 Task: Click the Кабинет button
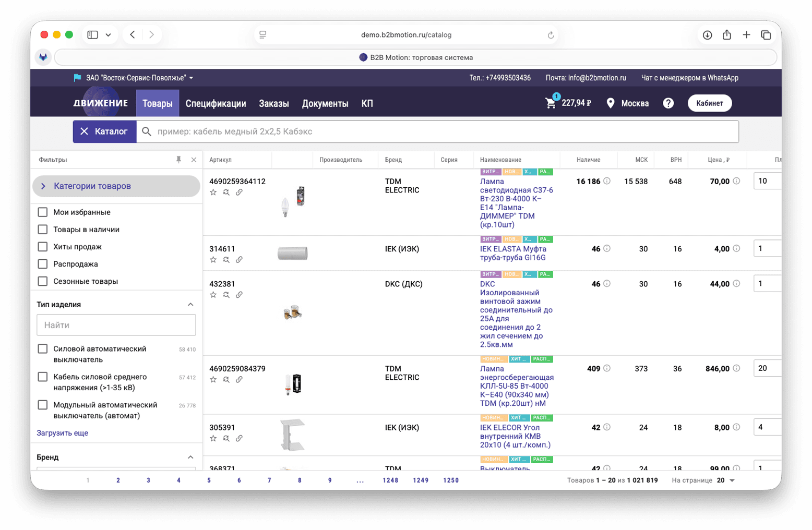[710, 103]
